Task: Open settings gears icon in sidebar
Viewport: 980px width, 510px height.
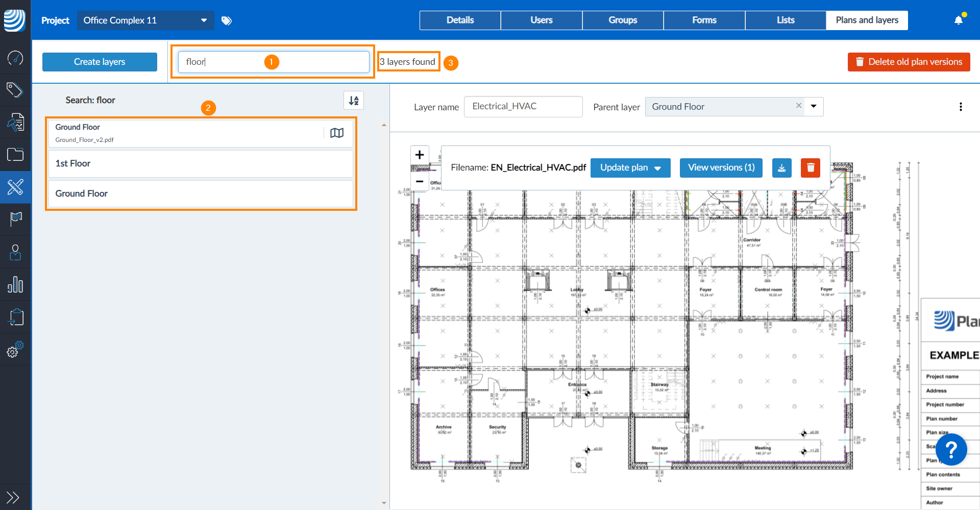Action: 15,350
